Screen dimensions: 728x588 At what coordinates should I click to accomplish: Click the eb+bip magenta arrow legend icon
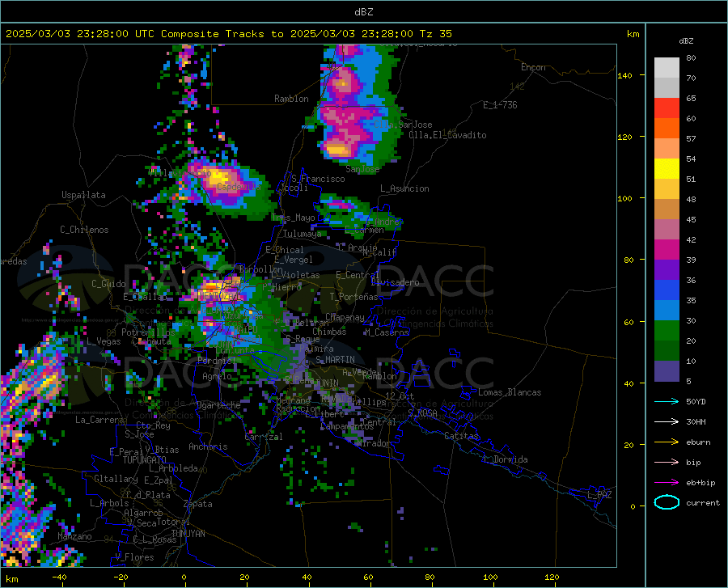tap(667, 482)
